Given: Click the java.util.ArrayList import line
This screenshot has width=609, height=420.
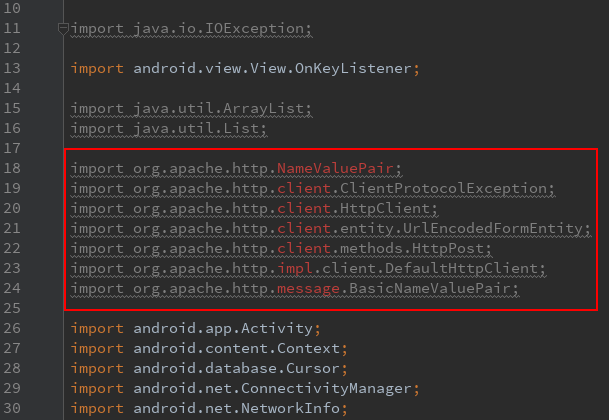Looking at the screenshot, I should click(191, 109).
